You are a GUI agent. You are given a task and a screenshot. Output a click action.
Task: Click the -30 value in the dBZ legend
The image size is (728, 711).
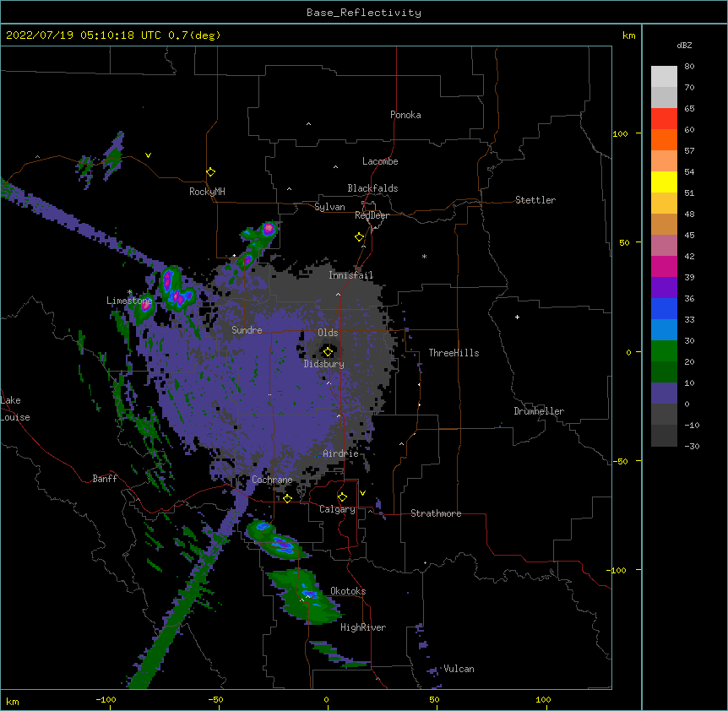[692, 446]
